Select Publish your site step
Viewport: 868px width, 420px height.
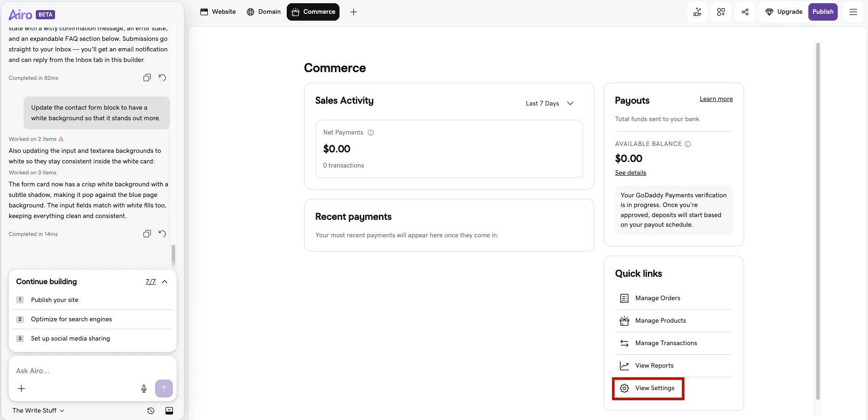click(93, 300)
